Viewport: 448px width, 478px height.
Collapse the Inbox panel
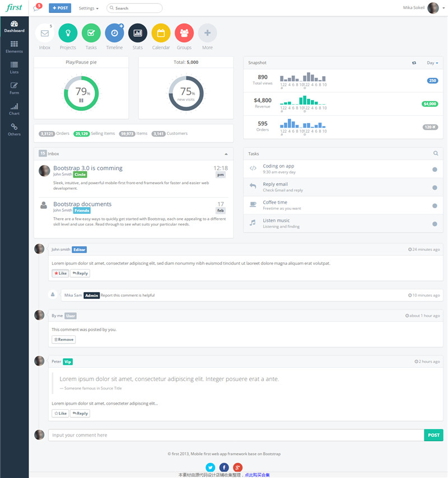pyautogui.click(x=226, y=154)
